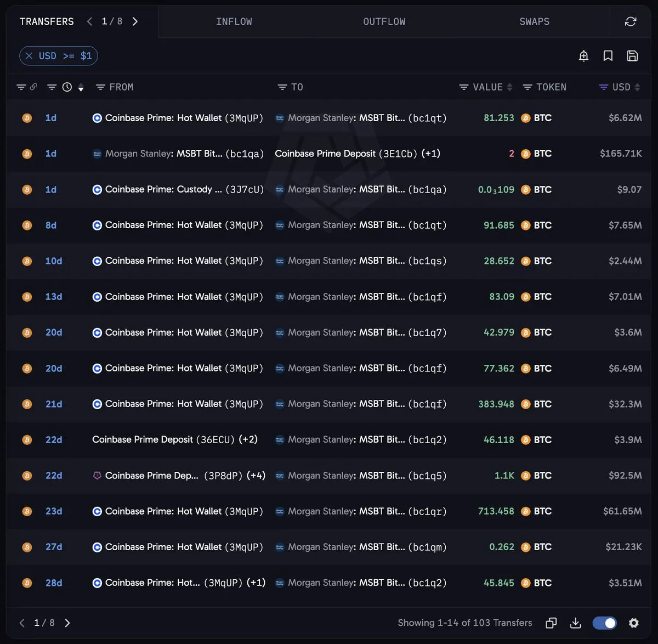
Task: Open the time column filter
Action: pos(52,87)
